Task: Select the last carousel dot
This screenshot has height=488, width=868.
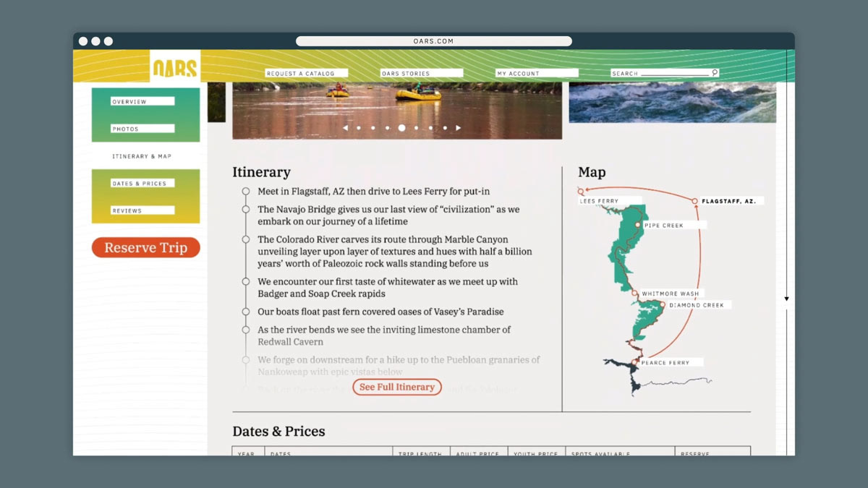Action: pos(445,128)
